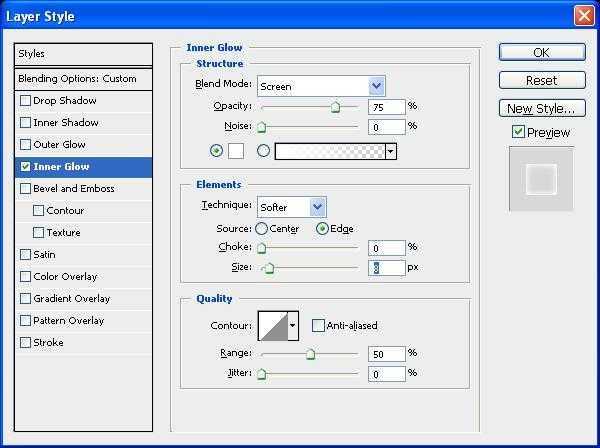Close the Layer Style dialog
Screen dimensions: 600x448
(x=584, y=16)
